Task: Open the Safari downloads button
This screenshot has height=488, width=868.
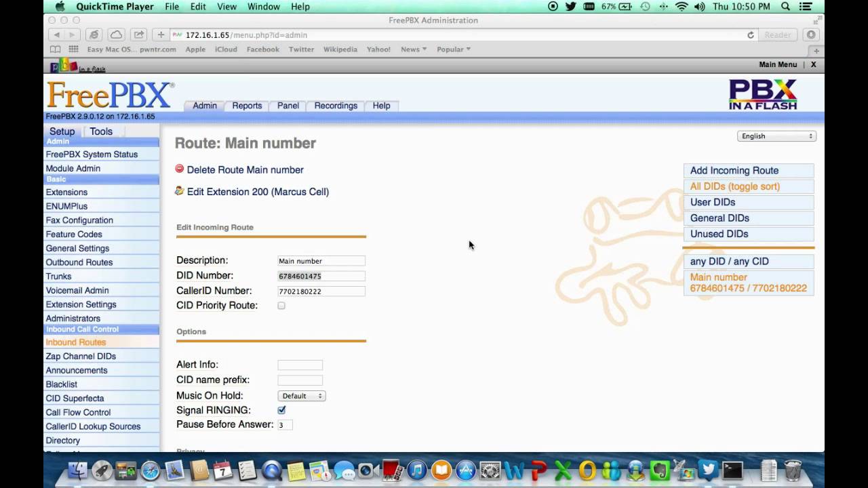Action: coord(811,35)
